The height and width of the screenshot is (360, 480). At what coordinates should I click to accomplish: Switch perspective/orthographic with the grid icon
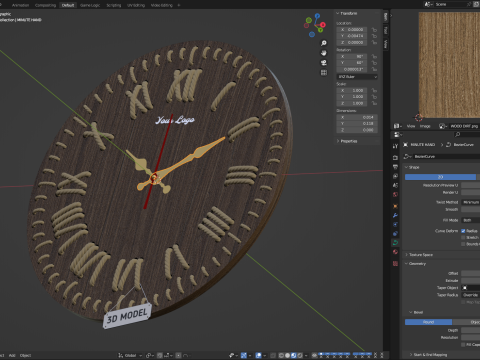(x=323, y=72)
